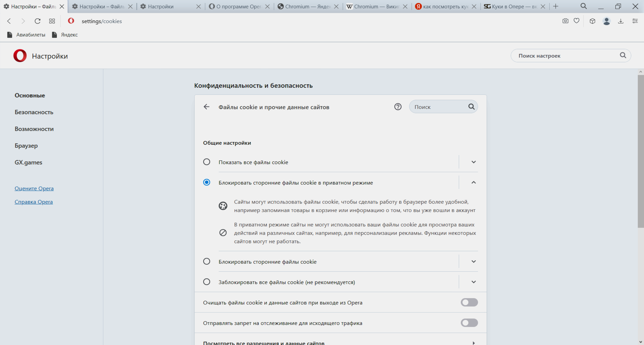644x345 pixels.
Task: Toggle clearing cookies on Opera exit
Action: (x=469, y=303)
